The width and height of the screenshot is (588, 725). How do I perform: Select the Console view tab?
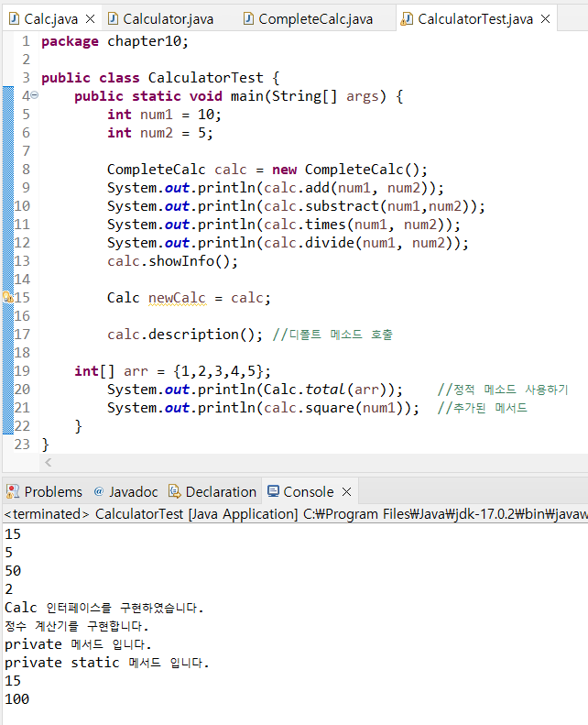(x=309, y=491)
